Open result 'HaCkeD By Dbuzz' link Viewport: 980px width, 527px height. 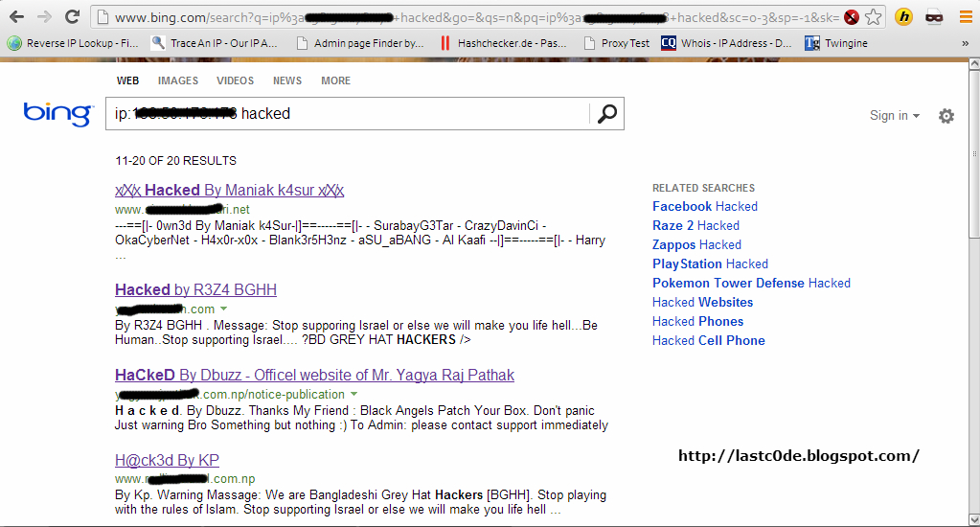tap(314, 375)
